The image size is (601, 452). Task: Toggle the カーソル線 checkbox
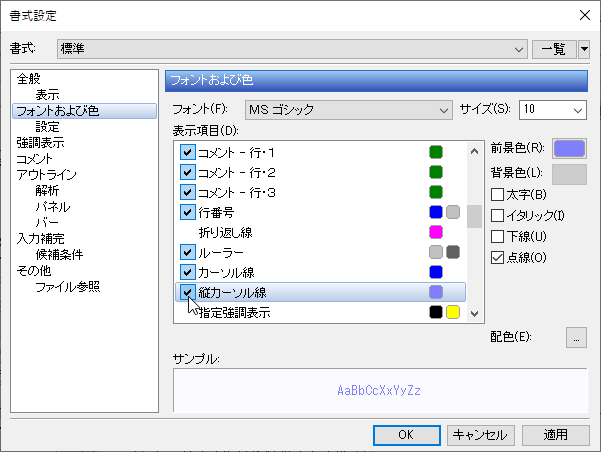pyautogui.click(x=187, y=272)
